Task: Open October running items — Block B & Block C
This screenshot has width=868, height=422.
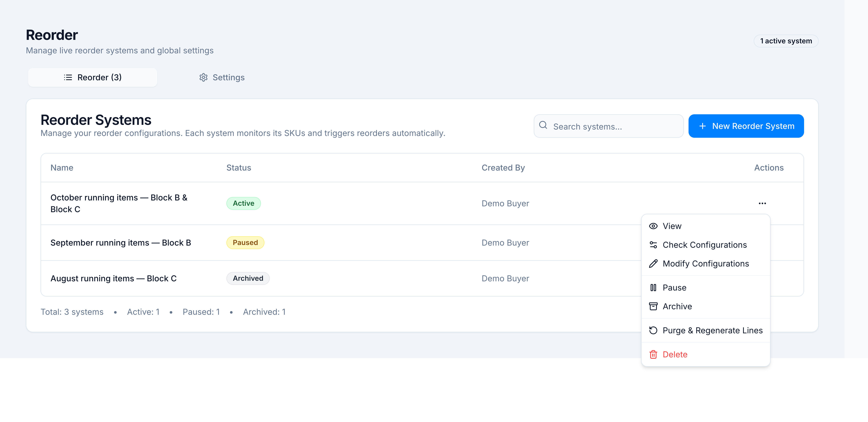Action: click(119, 203)
